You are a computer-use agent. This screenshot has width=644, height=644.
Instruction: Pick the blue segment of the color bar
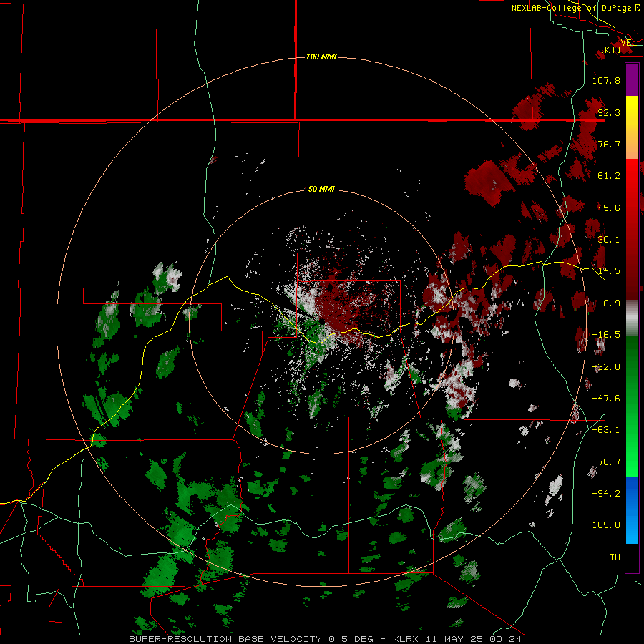tap(632, 497)
